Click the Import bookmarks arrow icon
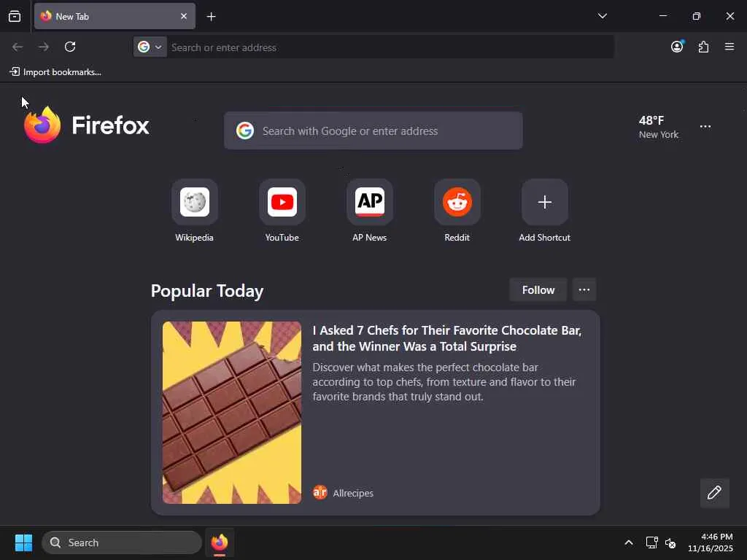Screen dimensions: 747x560 [15, 71]
